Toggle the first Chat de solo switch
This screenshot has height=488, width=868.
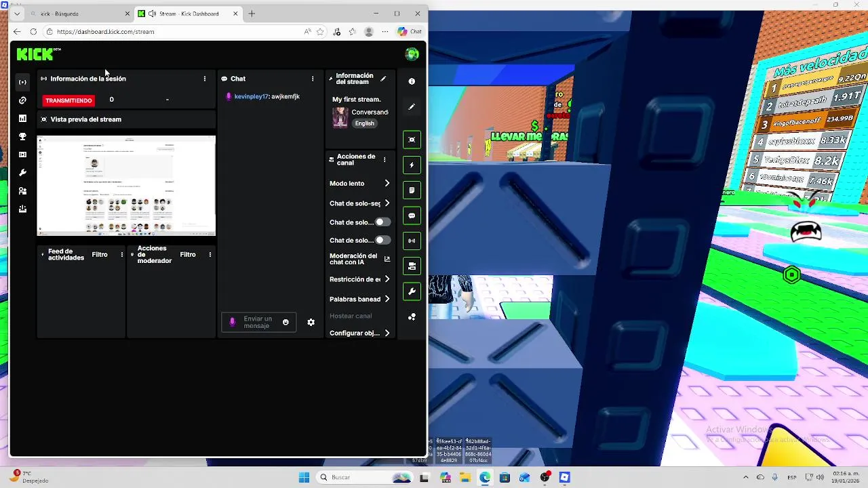[383, 222]
